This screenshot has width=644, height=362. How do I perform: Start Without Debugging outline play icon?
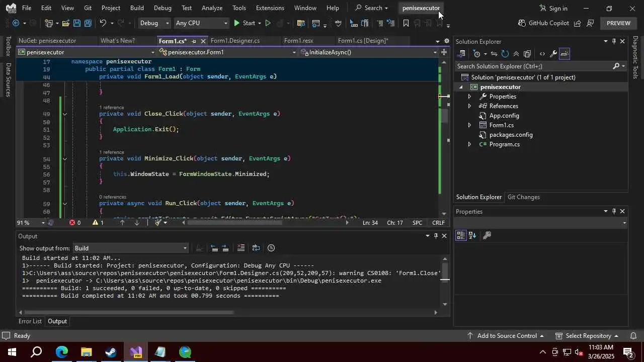268,23
